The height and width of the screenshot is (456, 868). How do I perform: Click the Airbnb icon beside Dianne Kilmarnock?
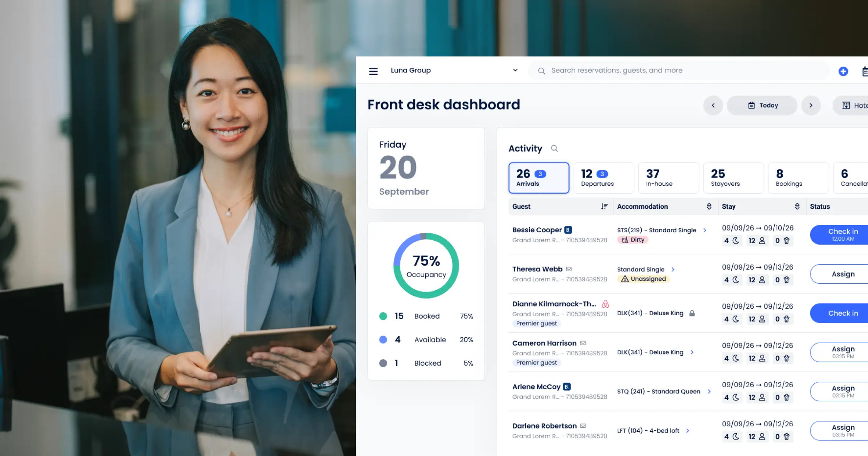pyautogui.click(x=605, y=304)
